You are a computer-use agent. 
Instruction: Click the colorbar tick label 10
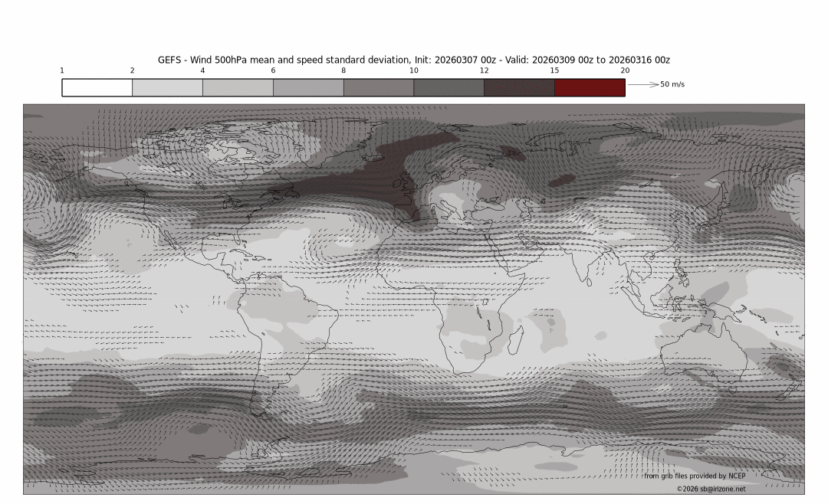coord(414,70)
